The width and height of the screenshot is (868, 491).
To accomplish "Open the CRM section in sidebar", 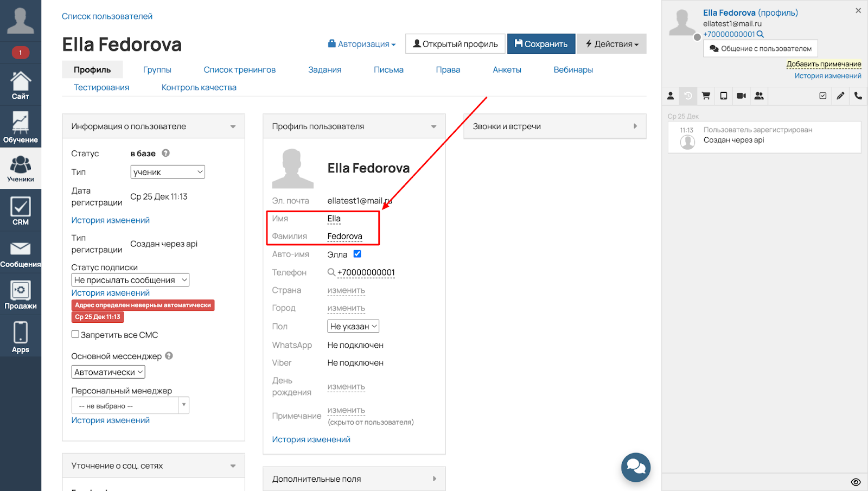I will 21,211.
